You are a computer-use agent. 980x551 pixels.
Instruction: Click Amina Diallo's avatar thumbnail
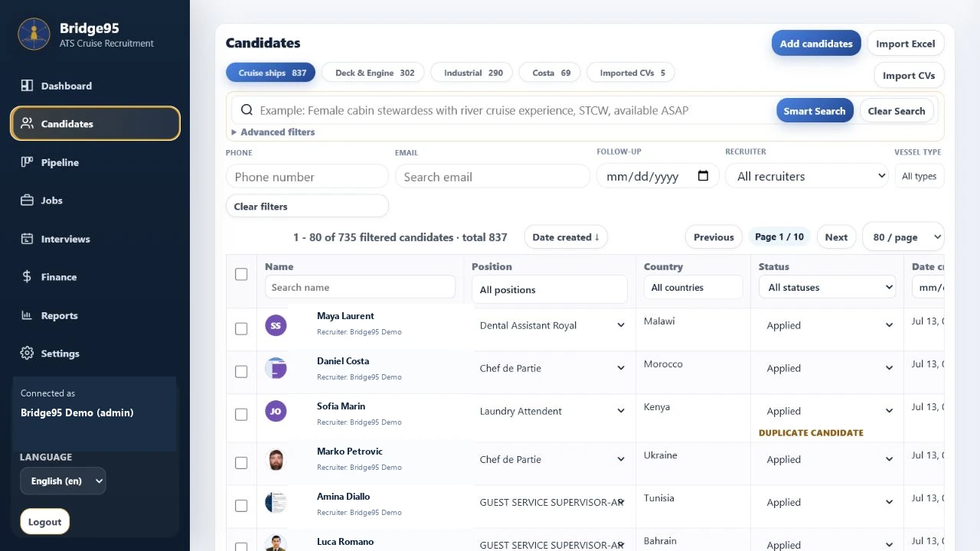(x=276, y=502)
